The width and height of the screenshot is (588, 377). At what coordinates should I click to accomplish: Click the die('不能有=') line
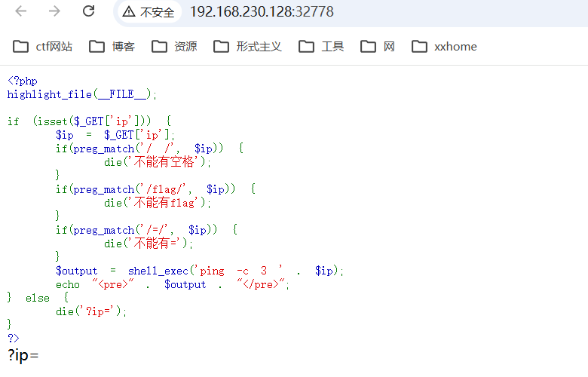pos(149,244)
